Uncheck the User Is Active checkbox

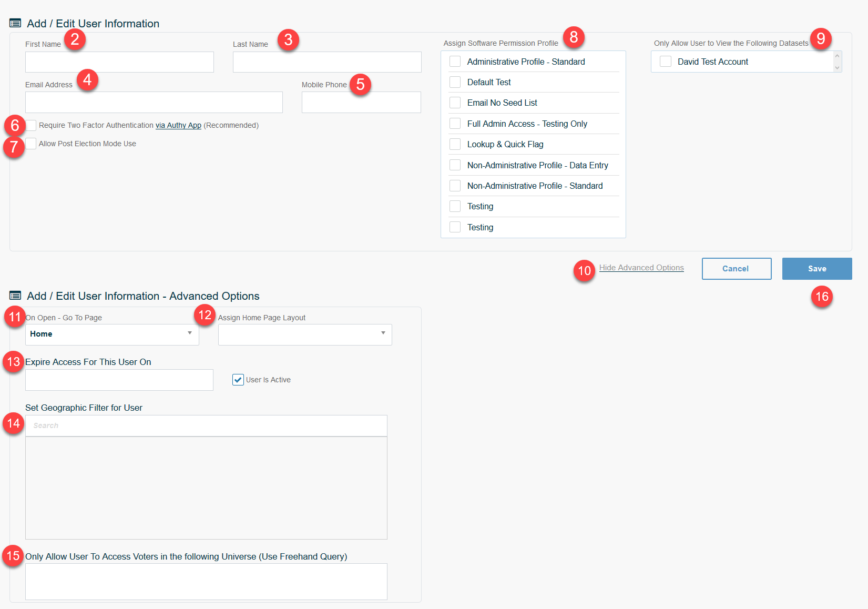(238, 379)
